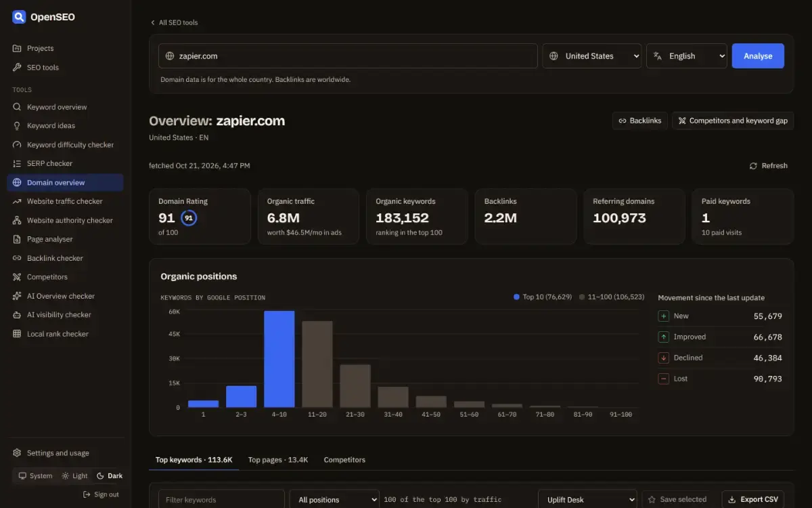Click the Export CSV button
The height and width of the screenshot is (508, 812).
coord(753,499)
